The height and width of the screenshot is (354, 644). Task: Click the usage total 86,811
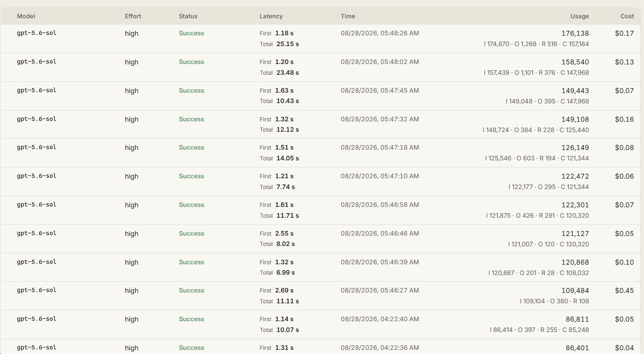(577, 319)
